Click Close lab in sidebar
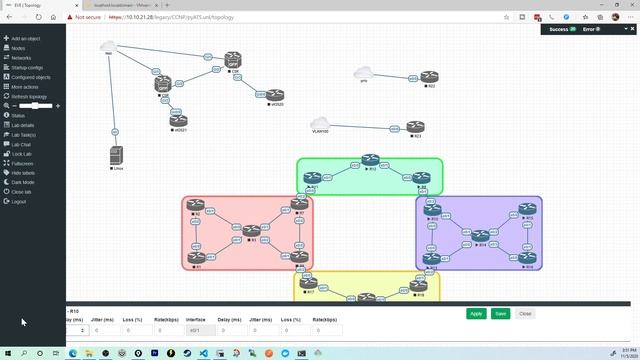 18,192
